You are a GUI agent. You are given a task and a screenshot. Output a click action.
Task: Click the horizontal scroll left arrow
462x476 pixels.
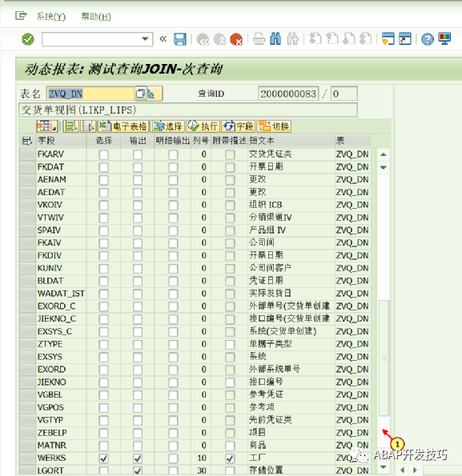pyautogui.click(x=403, y=470)
